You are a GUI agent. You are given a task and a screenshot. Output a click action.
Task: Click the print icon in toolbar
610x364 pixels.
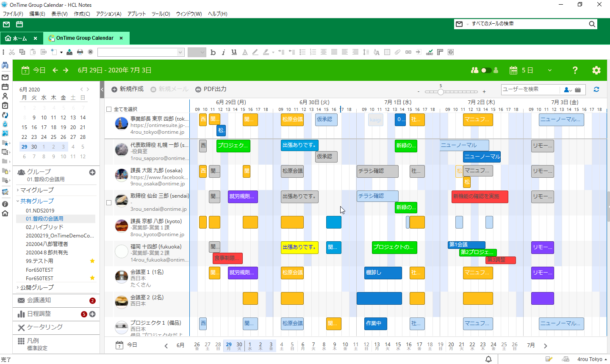click(x=80, y=52)
